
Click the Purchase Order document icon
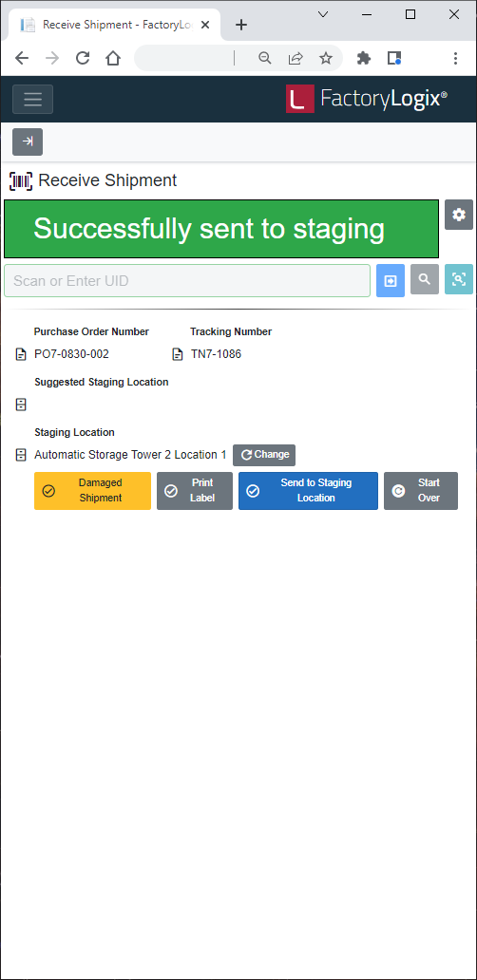pos(21,354)
